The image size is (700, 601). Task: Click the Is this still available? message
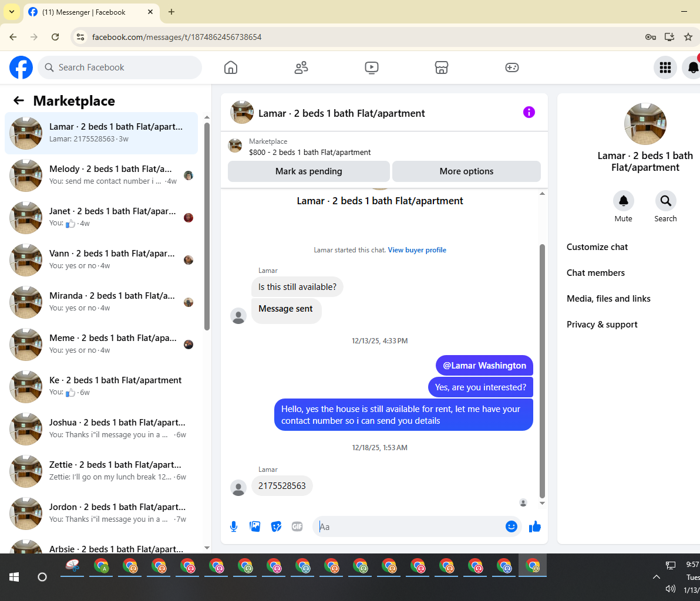point(297,287)
